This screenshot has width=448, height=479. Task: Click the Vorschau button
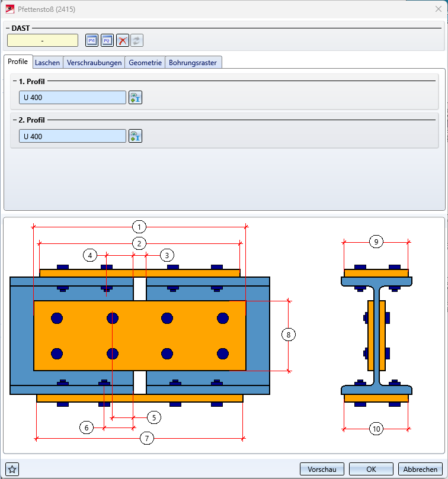[x=322, y=469]
